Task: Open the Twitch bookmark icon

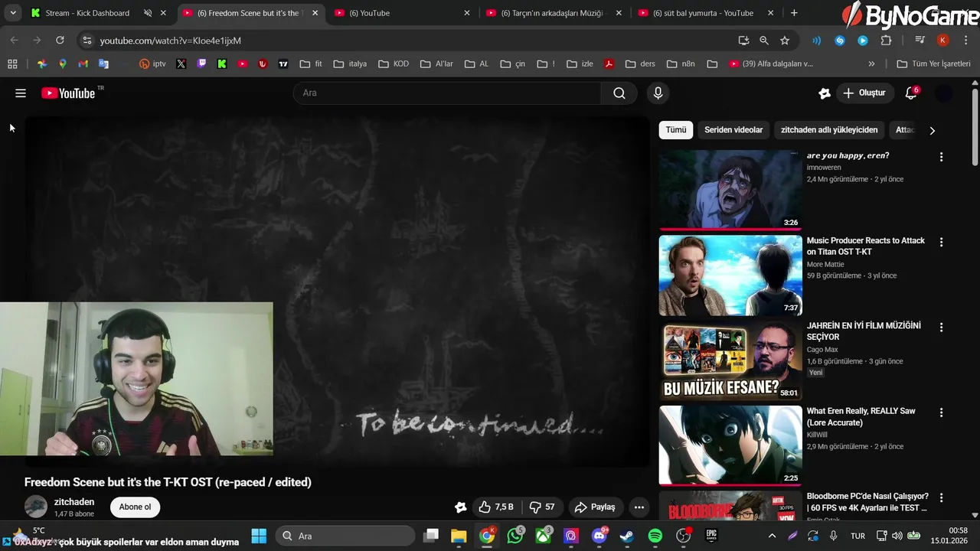Action: (201, 64)
